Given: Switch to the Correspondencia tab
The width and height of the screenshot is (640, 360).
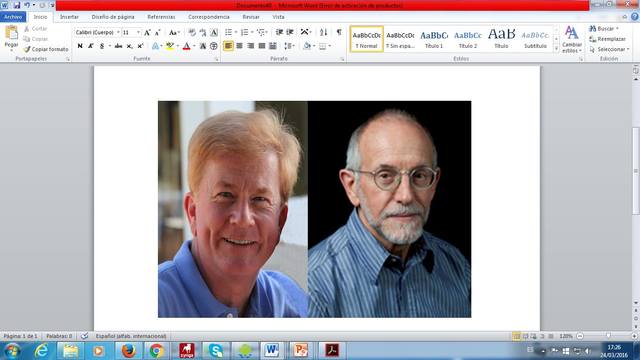Looking at the screenshot, I should coord(209,17).
